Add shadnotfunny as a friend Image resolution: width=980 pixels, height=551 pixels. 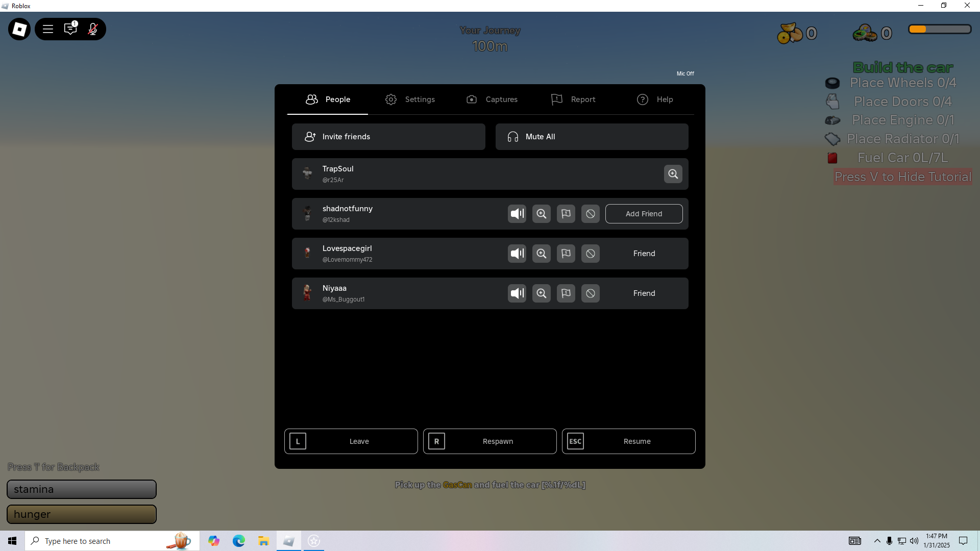644,214
